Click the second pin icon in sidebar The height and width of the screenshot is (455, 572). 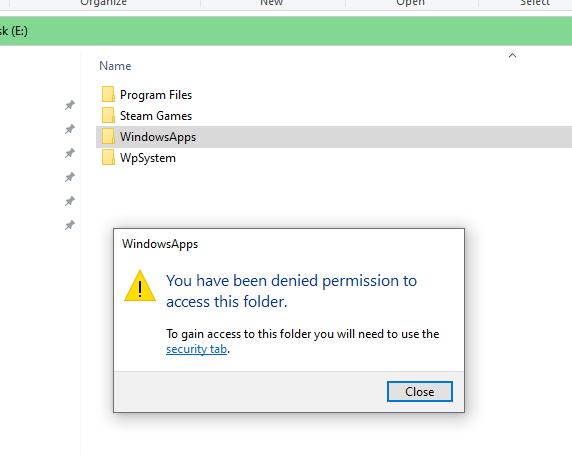pyautogui.click(x=70, y=129)
